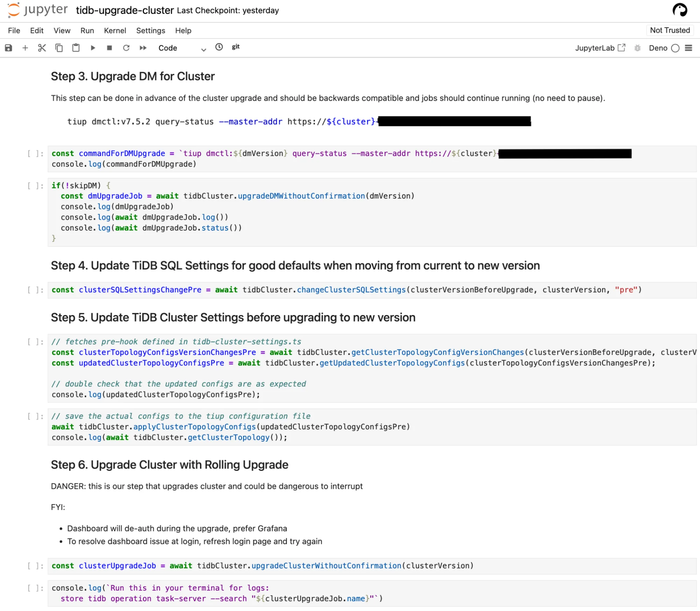Screen dimensions: 700x611
Task: Enable the notebook debugger
Action: [638, 48]
